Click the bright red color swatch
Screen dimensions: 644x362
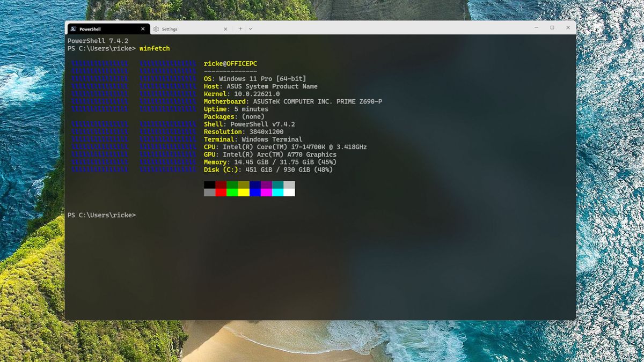[x=221, y=193]
